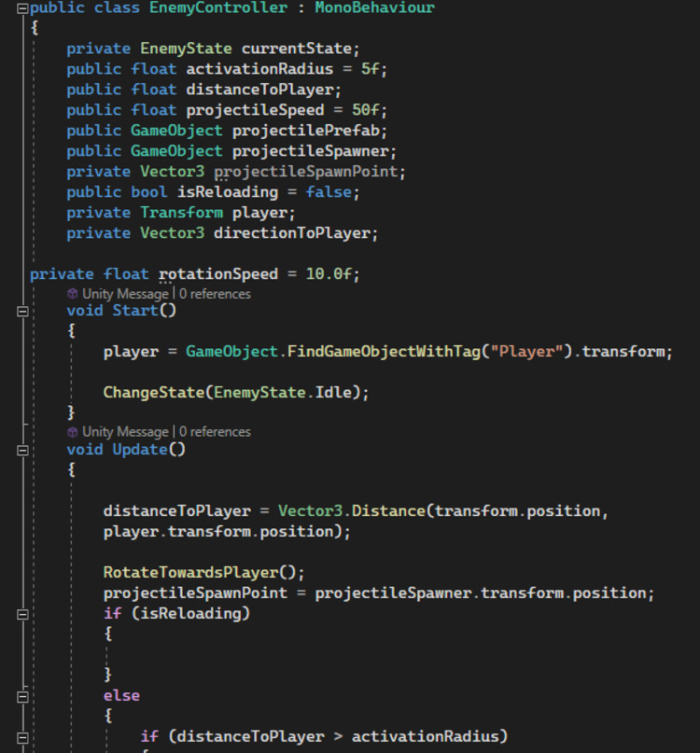The width and height of the screenshot is (700, 753).
Task: Collapse the Start() method region
Action: (x=22, y=312)
